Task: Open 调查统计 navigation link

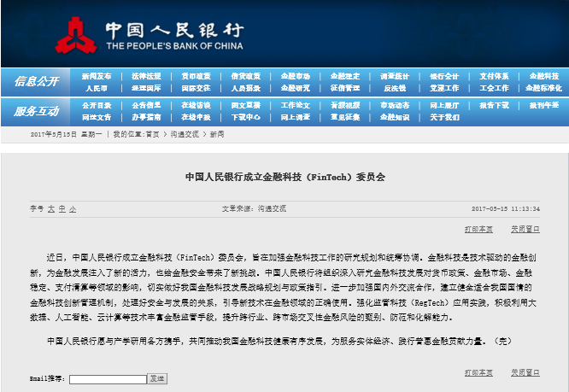Action: point(395,76)
